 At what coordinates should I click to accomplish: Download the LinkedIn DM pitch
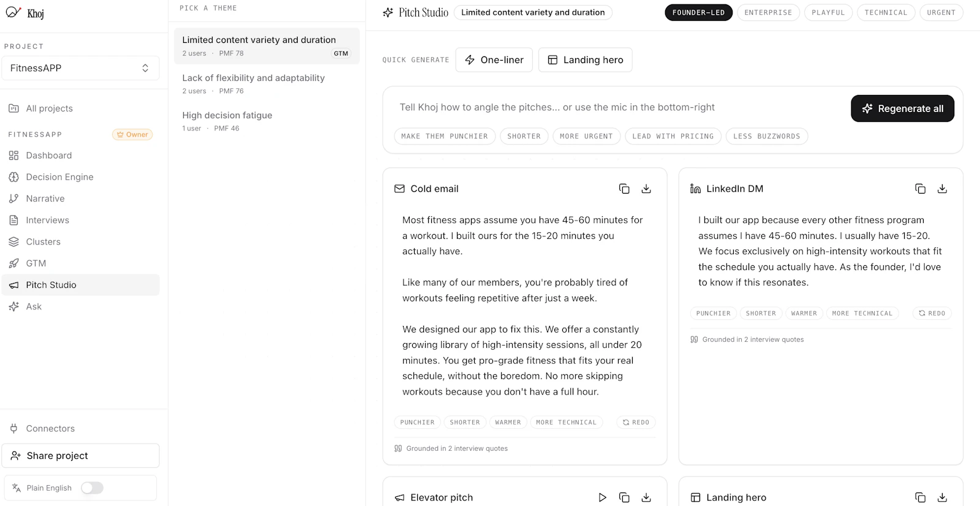tap(942, 189)
